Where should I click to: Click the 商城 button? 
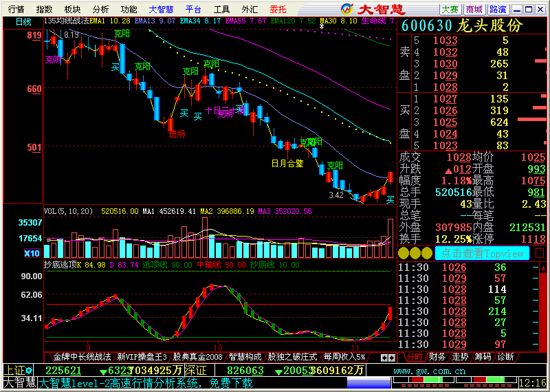[x=474, y=9]
